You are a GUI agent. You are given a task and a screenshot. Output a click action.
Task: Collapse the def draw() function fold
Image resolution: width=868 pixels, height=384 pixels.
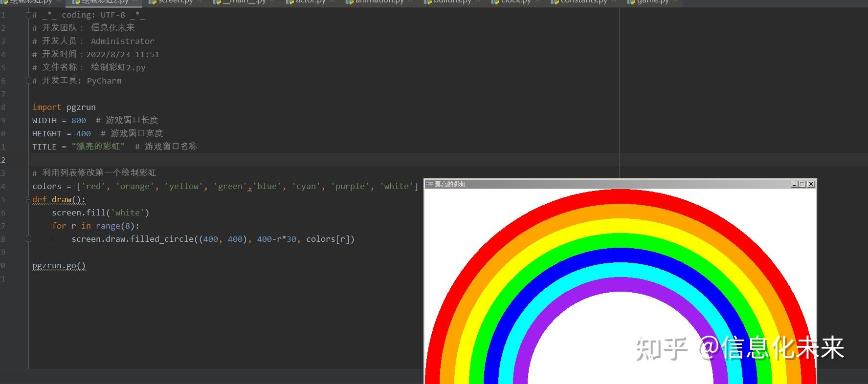[28, 199]
